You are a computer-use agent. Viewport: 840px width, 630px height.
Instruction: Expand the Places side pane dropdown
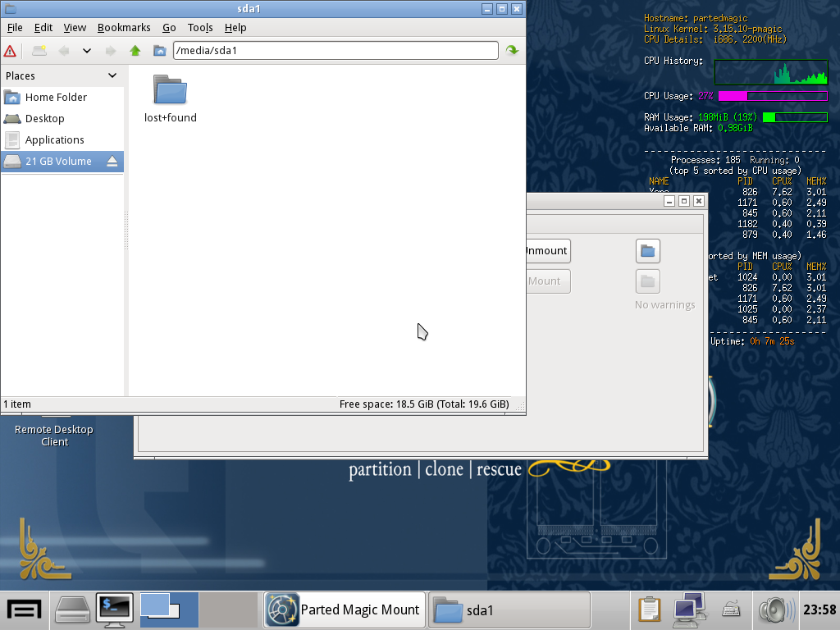(x=112, y=75)
